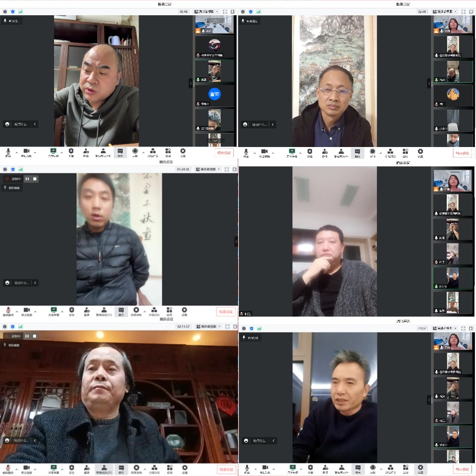Viewport: 476px width, 476px height.
Task: Expand audio options arrow beside top-left window's microphone
Action: (x=16, y=152)
